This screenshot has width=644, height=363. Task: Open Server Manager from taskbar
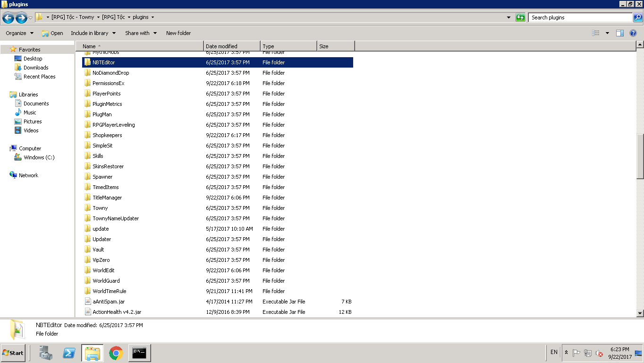point(46,353)
